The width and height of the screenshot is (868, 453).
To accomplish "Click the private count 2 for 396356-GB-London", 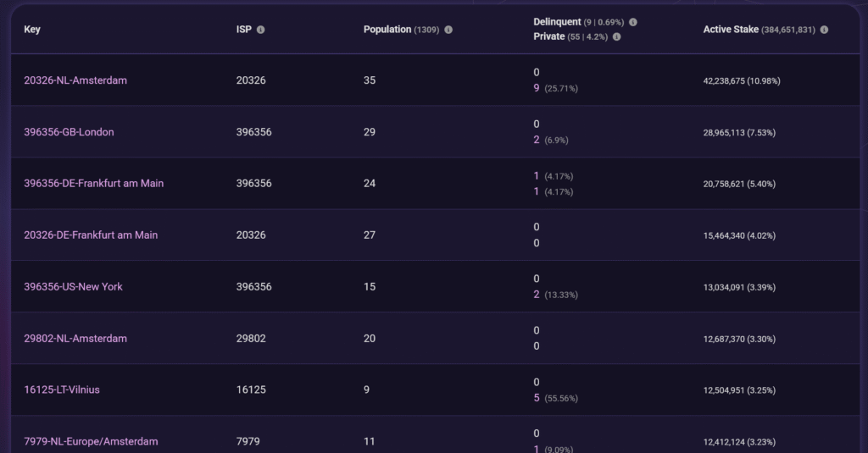I will [537, 140].
